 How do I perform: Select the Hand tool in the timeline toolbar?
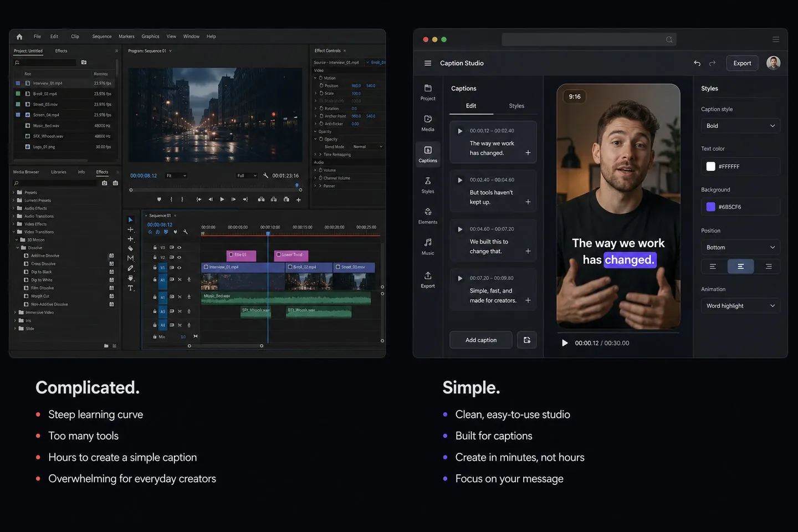point(131,278)
